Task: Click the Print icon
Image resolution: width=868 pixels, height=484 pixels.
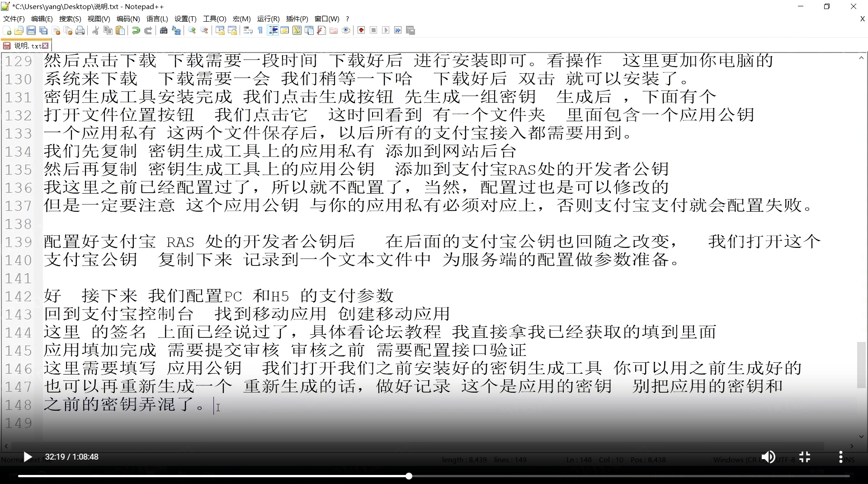Action: [80, 30]
